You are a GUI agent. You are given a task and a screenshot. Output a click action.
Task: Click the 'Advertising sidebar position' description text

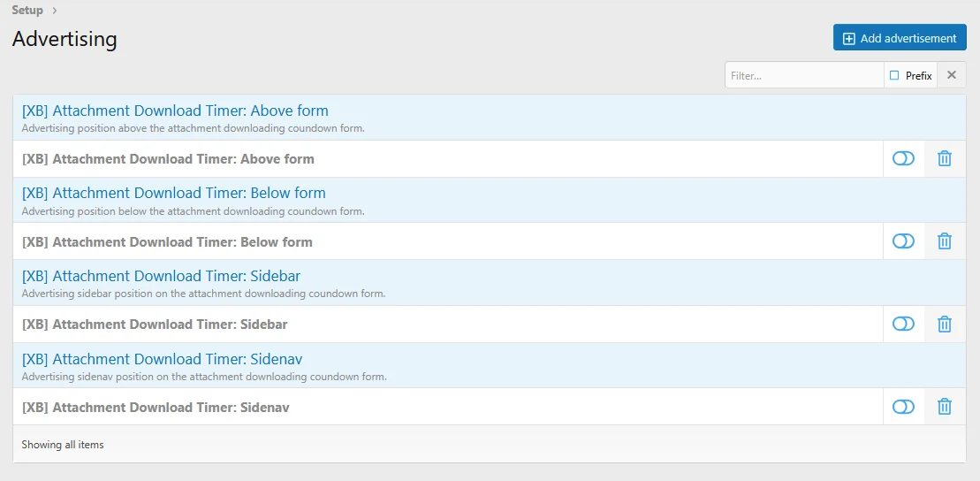click(204, 294)
